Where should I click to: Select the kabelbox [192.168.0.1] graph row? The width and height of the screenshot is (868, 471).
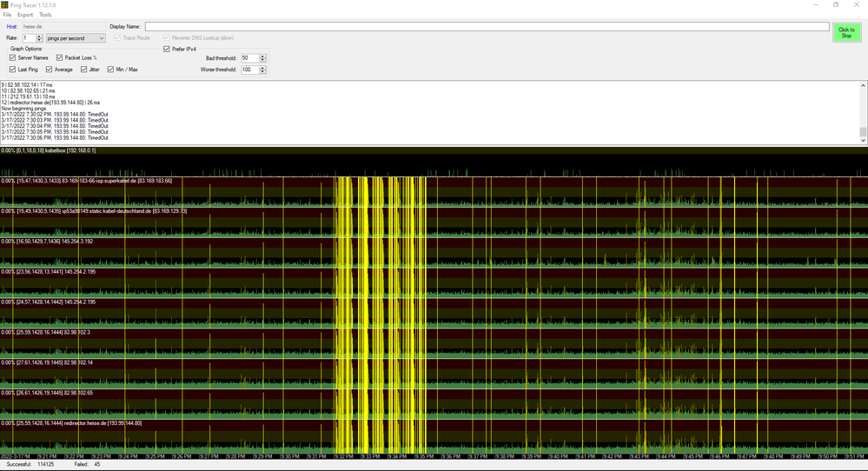(x=434, y=162)
